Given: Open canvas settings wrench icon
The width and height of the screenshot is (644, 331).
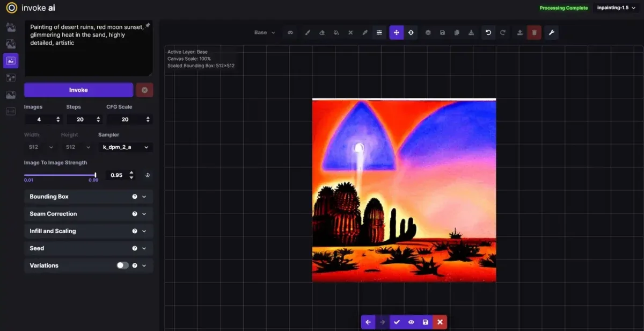Looking at the screenshot, I should 551,33.
